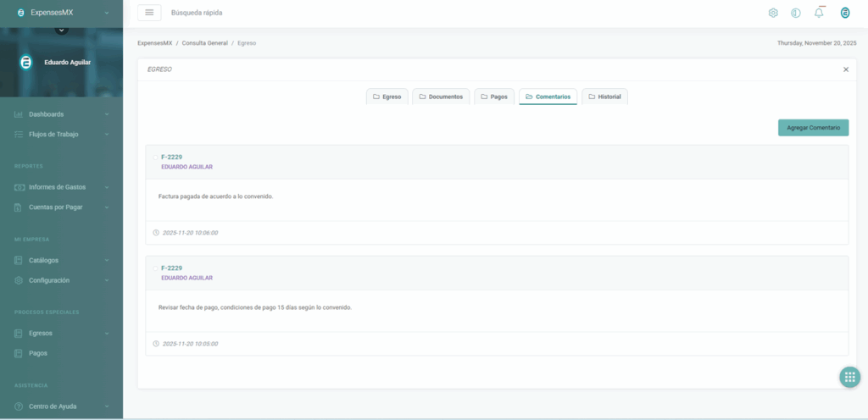Open the settings gear in top bar
Viewport: 868px width, 420px height.
coord(773,13)
